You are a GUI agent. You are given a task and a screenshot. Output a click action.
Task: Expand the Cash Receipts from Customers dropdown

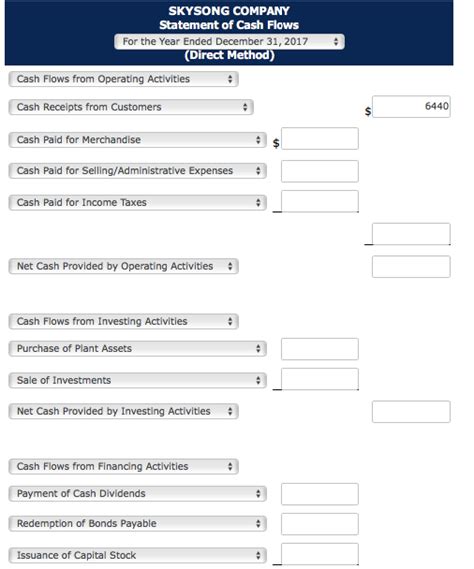click(131, 107)
